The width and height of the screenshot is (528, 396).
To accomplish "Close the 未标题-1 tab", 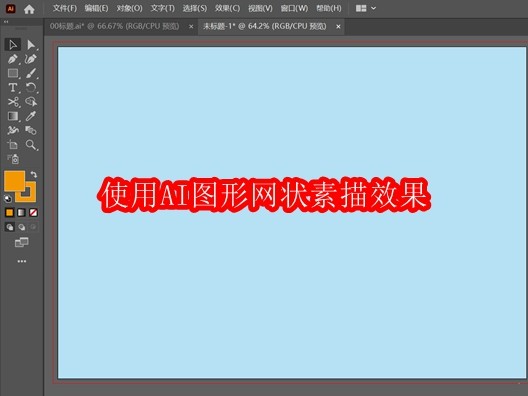I will tap(338, 27).
